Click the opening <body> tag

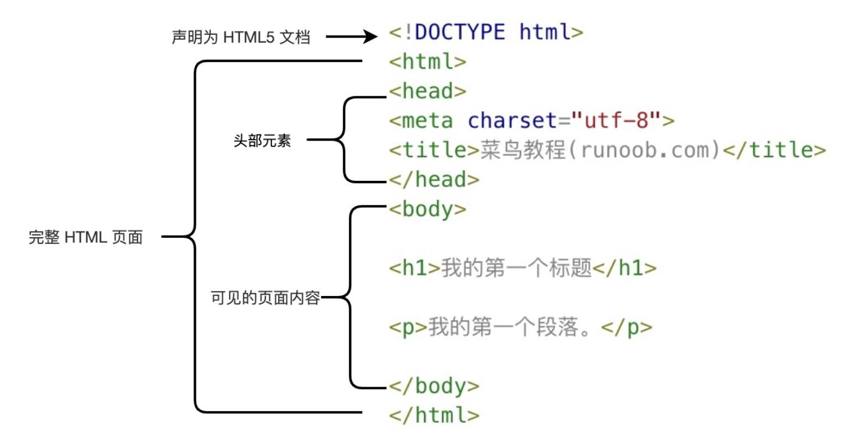pyautogui.click(x=427, y=209)
